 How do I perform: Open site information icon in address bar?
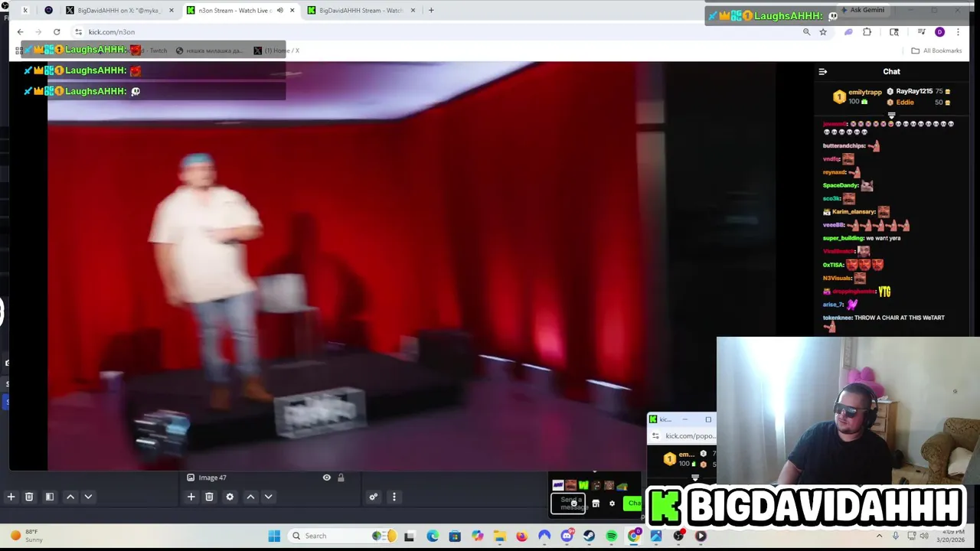tap(78, 32)
